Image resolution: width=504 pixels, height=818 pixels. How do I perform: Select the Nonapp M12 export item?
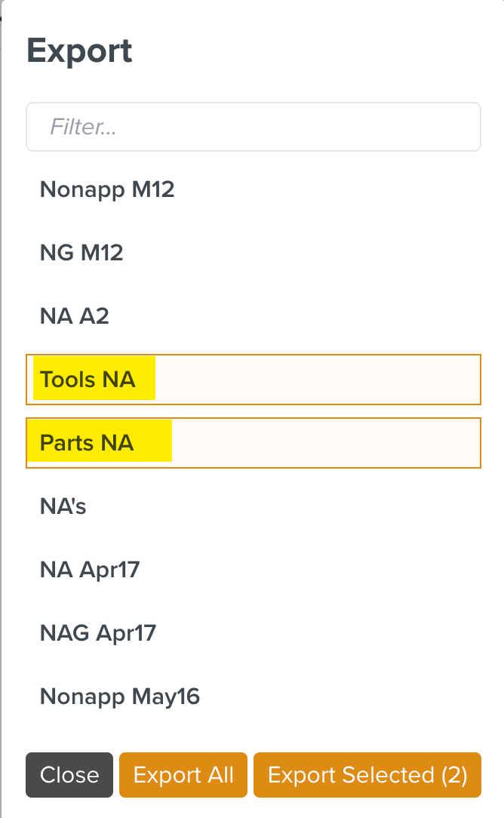[x=106, y=189]
